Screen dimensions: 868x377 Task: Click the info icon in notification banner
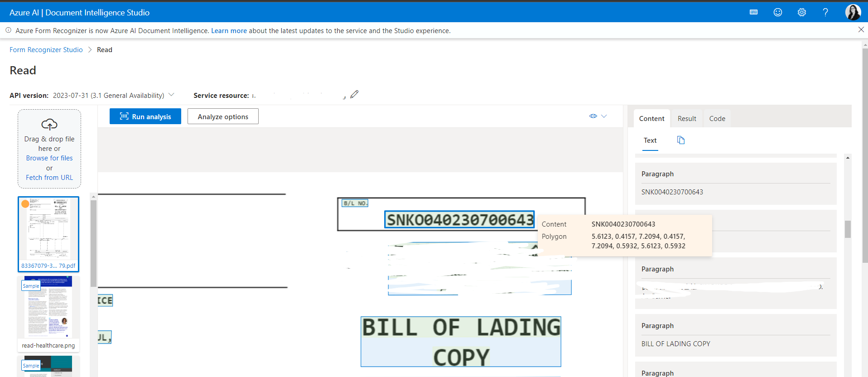coord(8,30)
